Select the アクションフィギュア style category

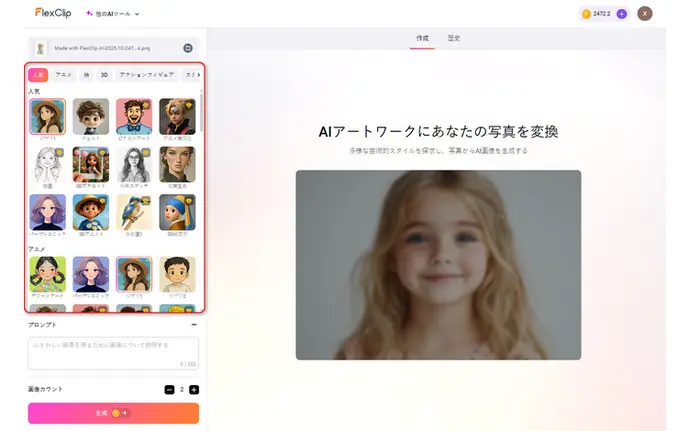click(x=146, y=75)
